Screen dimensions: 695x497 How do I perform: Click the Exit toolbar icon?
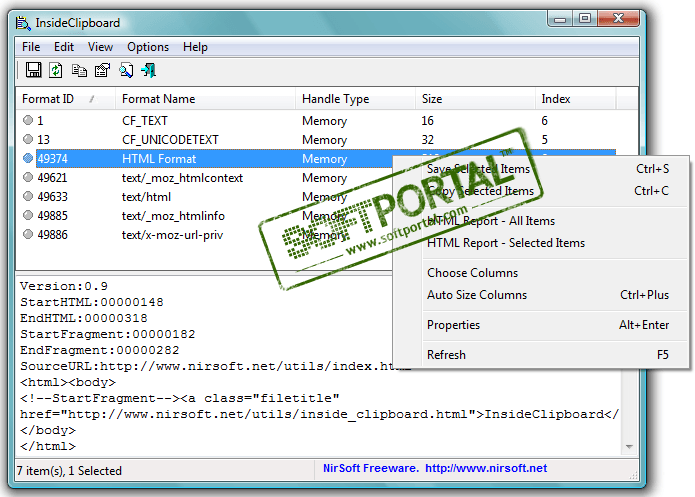[148, 70]
